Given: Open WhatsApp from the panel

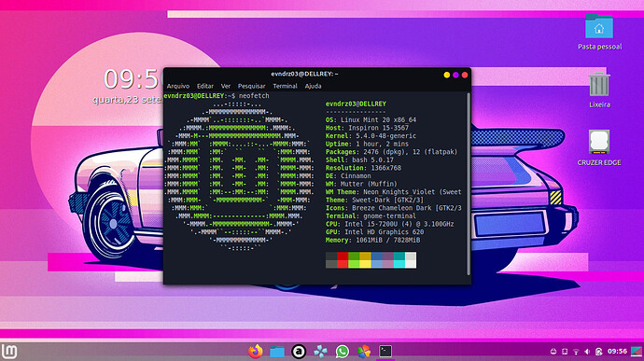Looking at the screenshot, I should click(x=343, y=352).
